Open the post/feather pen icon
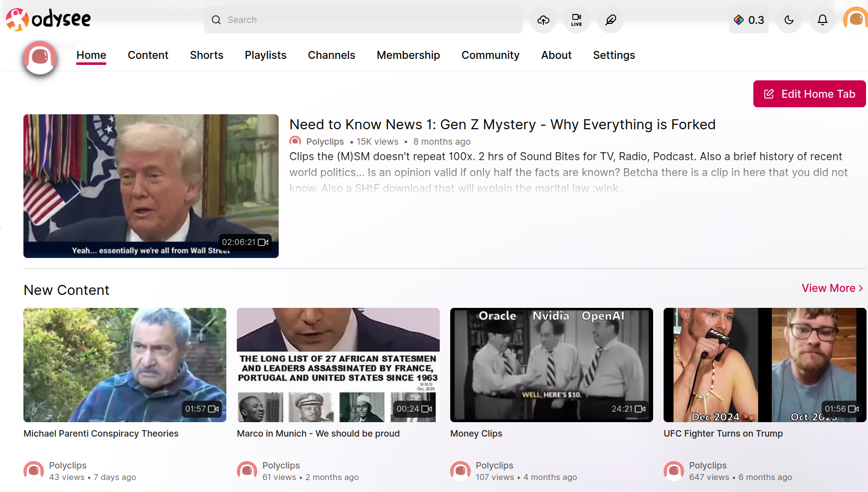Screen dimensions: 868x492 pos(610,20)
